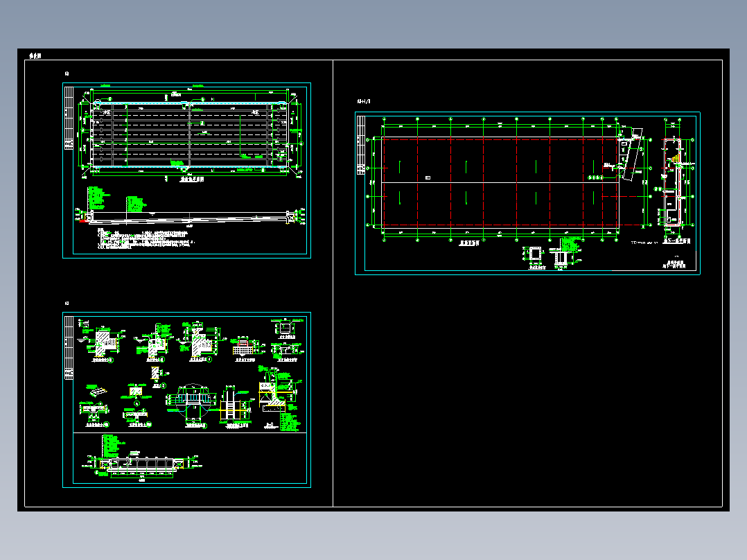Select the red dashed column grid plan
747x560 pixels.
click(x=500, y=182)
